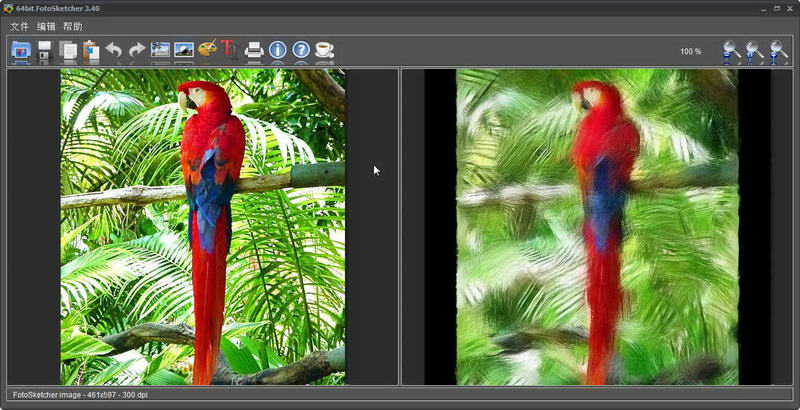This screenshot has width=800, height=410.
Task: Paste from clipboard using the clipboard icon
Action: point(91,50)
